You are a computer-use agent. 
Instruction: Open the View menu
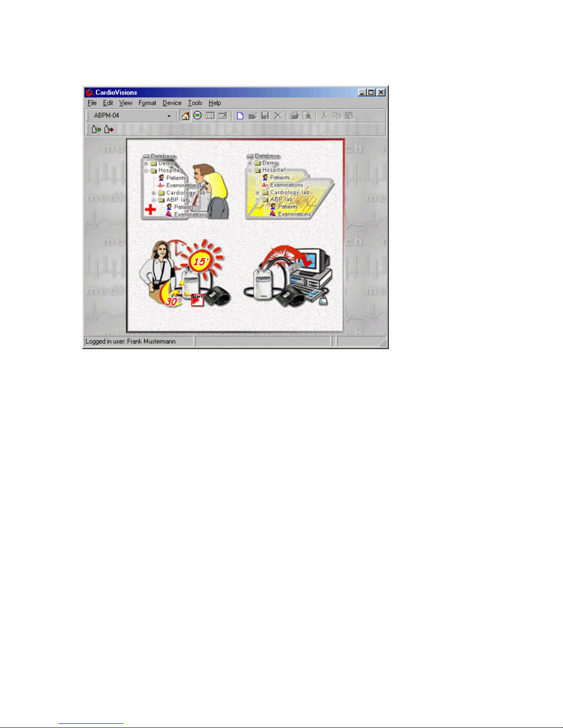[x=125, y=103]
